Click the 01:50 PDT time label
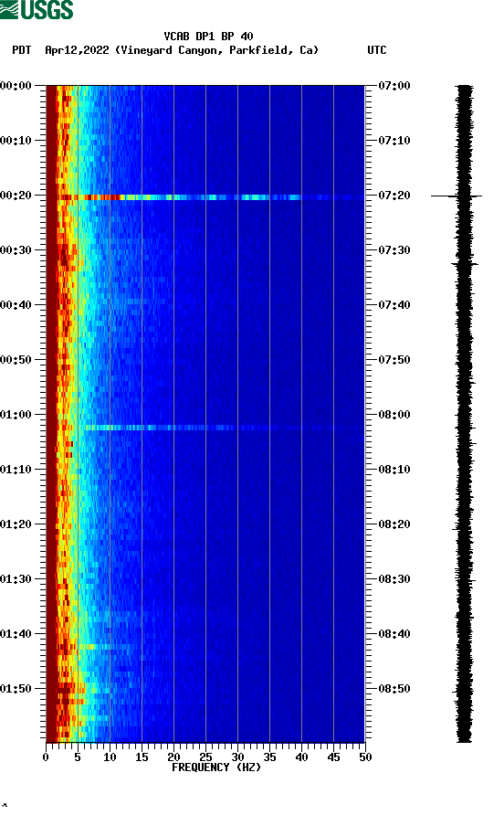The width and height of the screenshot is (504, 815). (x=16, y=689)
